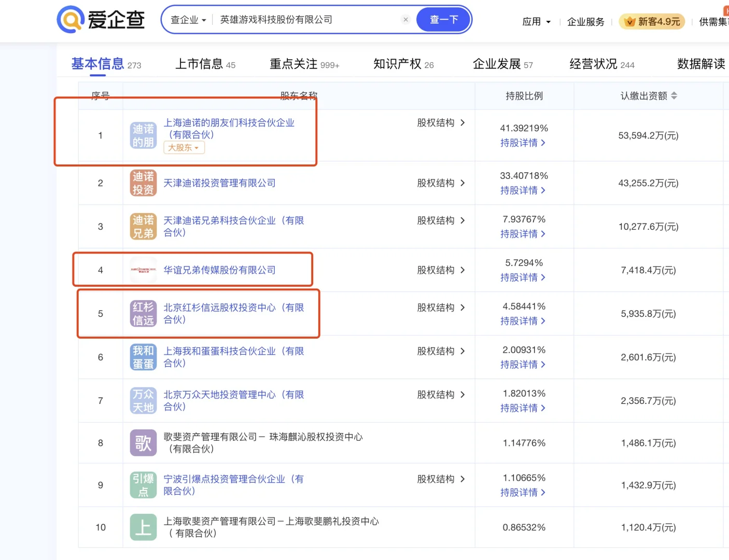This screenshot has width=729, height=560.
Task: Open the 查企业 search type dropdown
Action: (188, 20)
